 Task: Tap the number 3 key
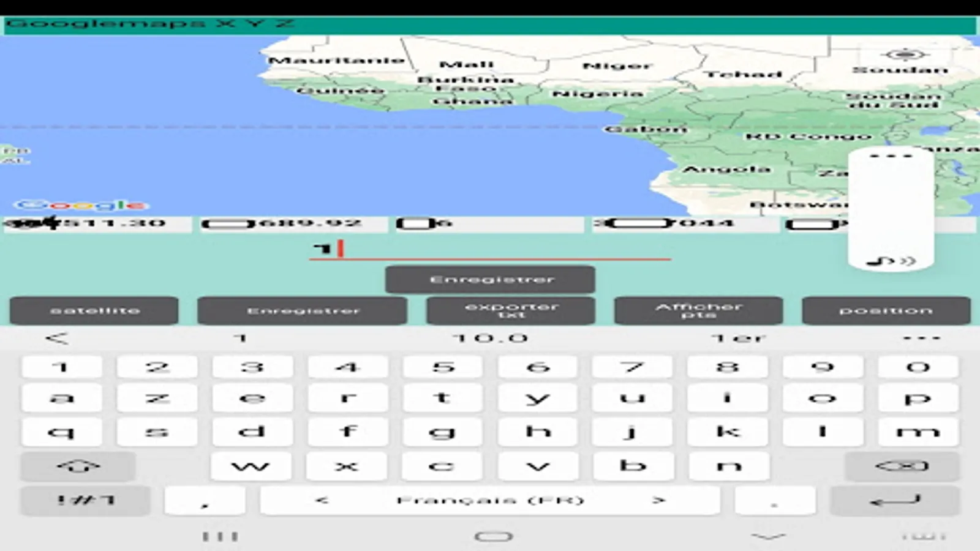[x=252, y=367]
